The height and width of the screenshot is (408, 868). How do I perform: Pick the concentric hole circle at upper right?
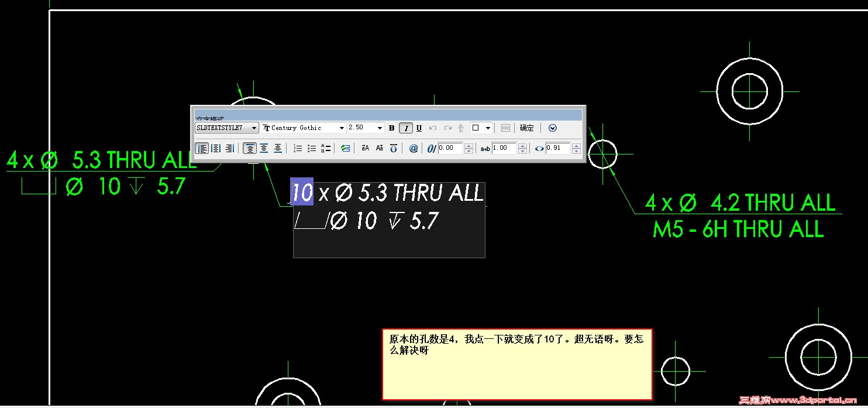click(x=749, y=91)
